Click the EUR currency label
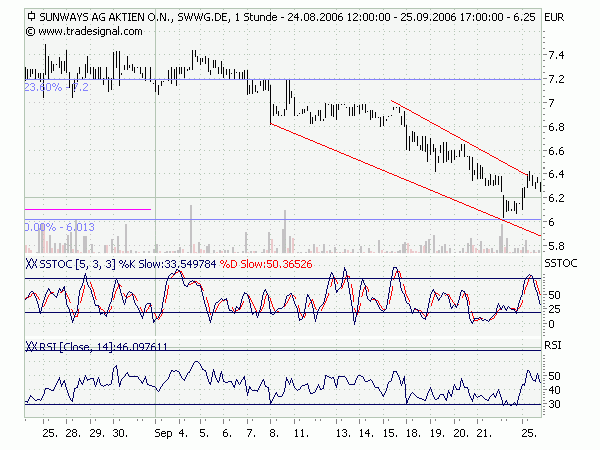The height and width of the screenshot is (450, 600). (x=554, y=18)
